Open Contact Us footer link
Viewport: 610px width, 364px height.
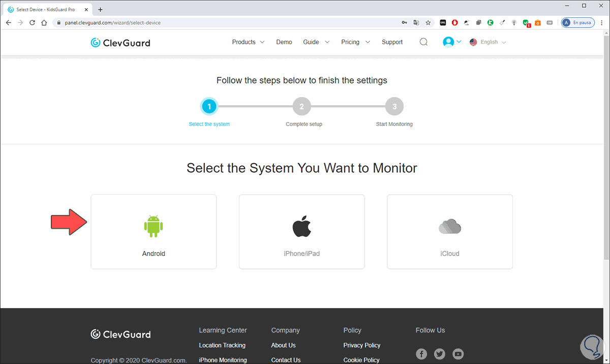tap(286, 360)
